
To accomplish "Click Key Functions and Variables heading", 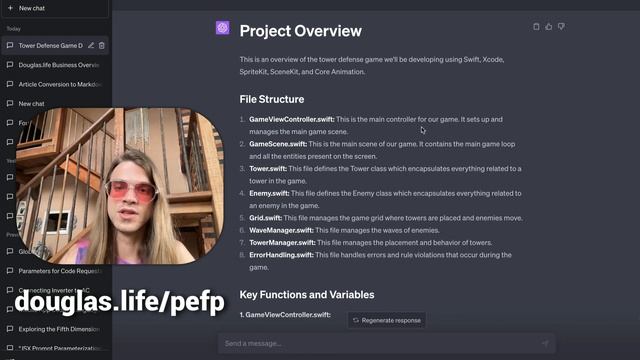I will point(307,295).
